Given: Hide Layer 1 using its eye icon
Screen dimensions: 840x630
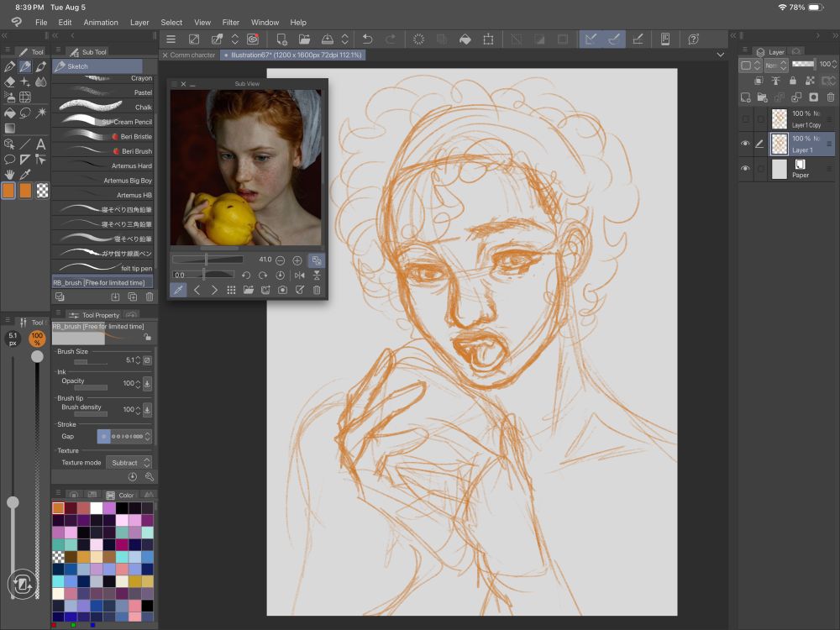Looking at the screenshot, I should [x=745, y=144].
